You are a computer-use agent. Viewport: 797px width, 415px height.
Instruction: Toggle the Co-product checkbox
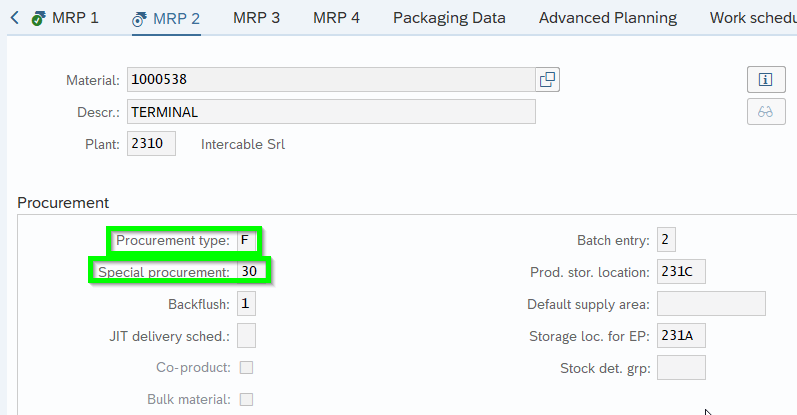pos(246,368)
